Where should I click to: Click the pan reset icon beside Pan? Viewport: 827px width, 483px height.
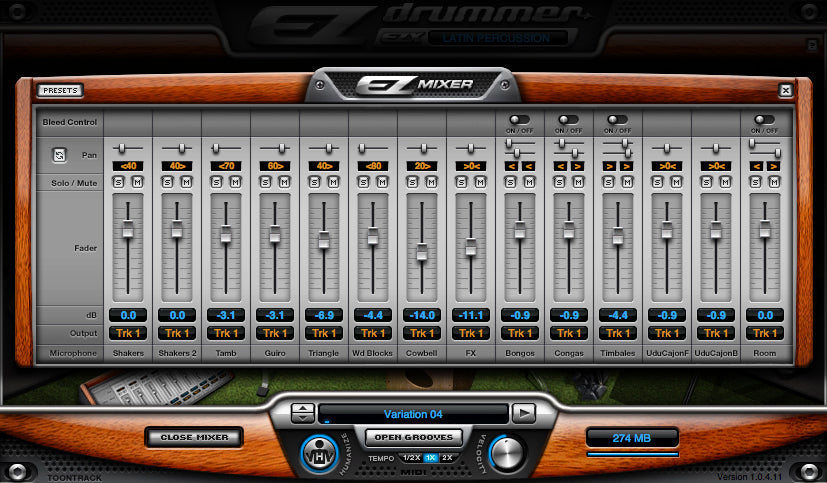click(x=59, y=156)
